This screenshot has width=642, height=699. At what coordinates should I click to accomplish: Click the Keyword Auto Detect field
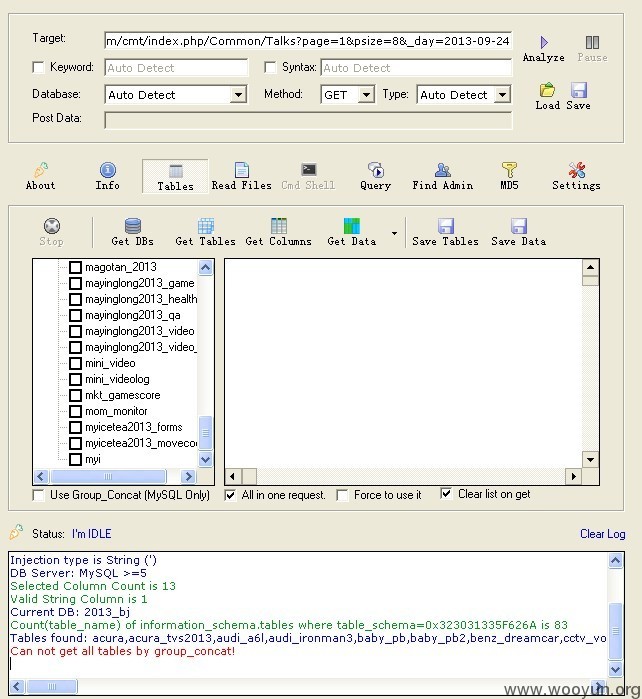coord(176,68)
